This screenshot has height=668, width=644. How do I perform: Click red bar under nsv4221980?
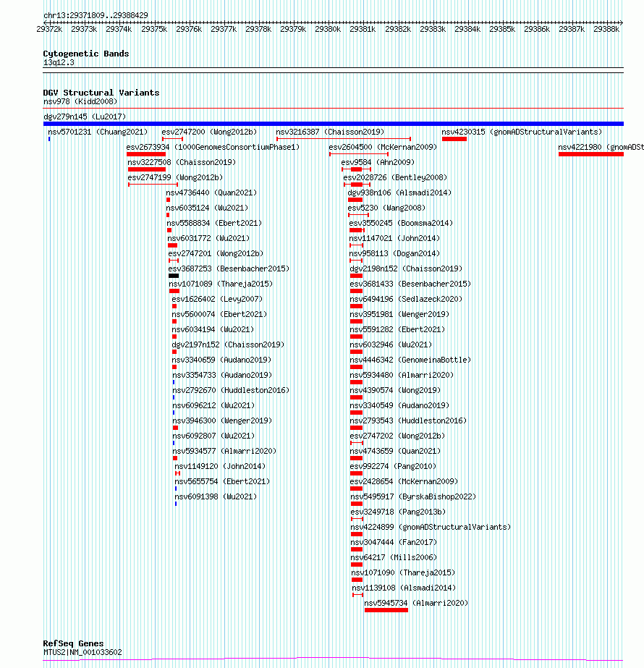point(591,154)
